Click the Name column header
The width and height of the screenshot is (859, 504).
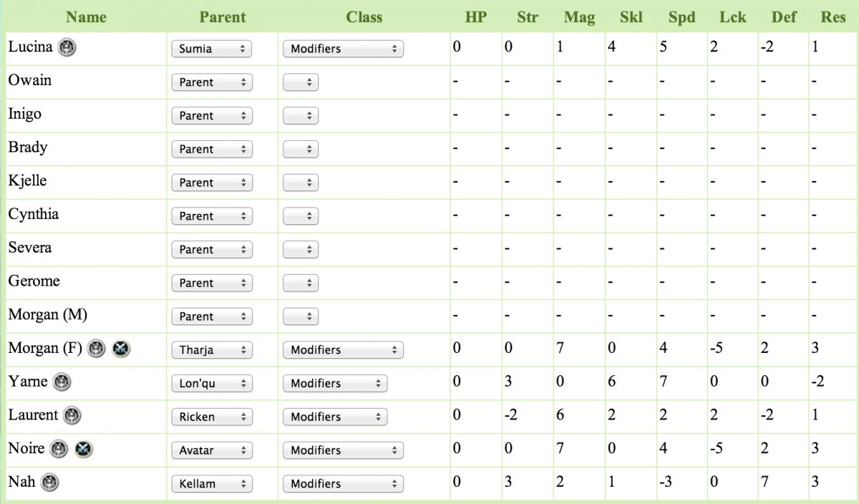[86, 16]
